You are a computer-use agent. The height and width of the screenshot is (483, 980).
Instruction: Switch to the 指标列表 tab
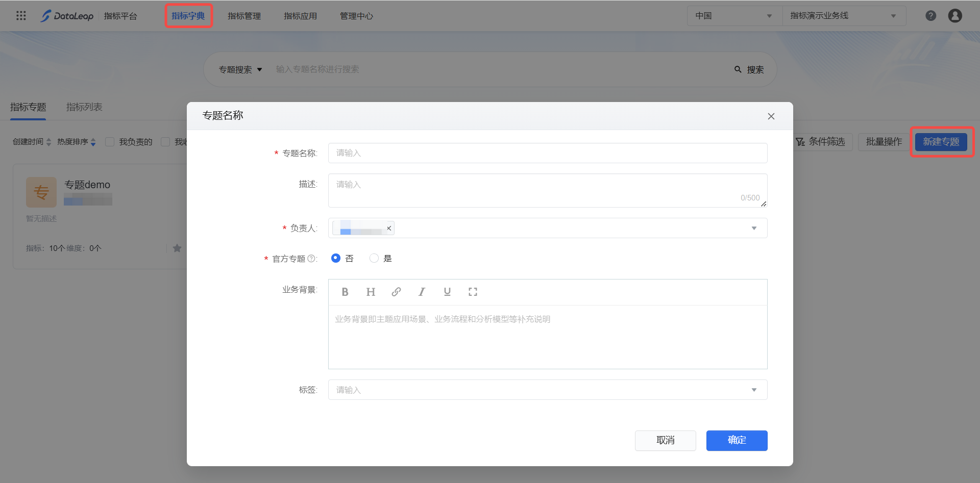coord(84,107)
